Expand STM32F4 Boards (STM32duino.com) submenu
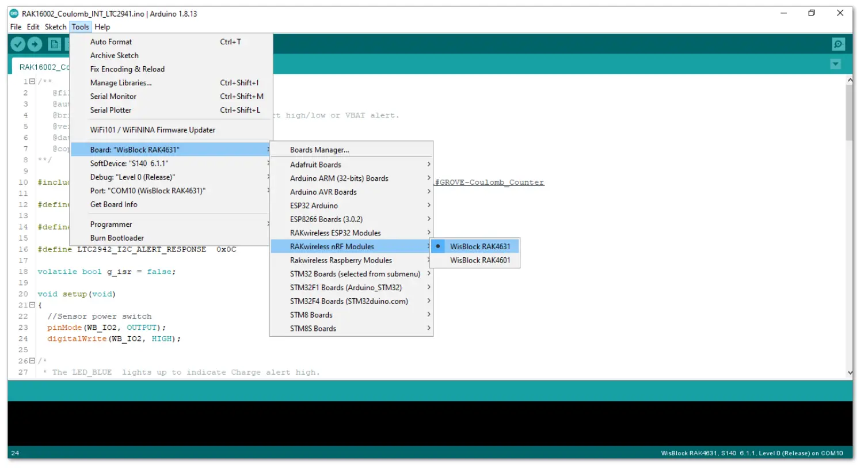Image resolution: width=868 pixels, height=468 pixels. (x=351, y=301)
